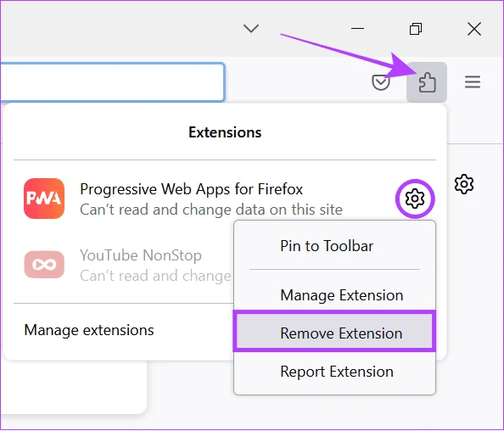This screenshot has height=431, width=504.
Task: Click the gear icon for Progressive Web Apps
Action: tap(415, 199)
